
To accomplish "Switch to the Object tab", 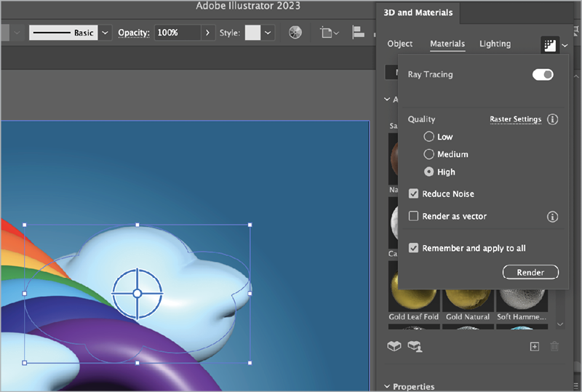I will tap(399, 44).
